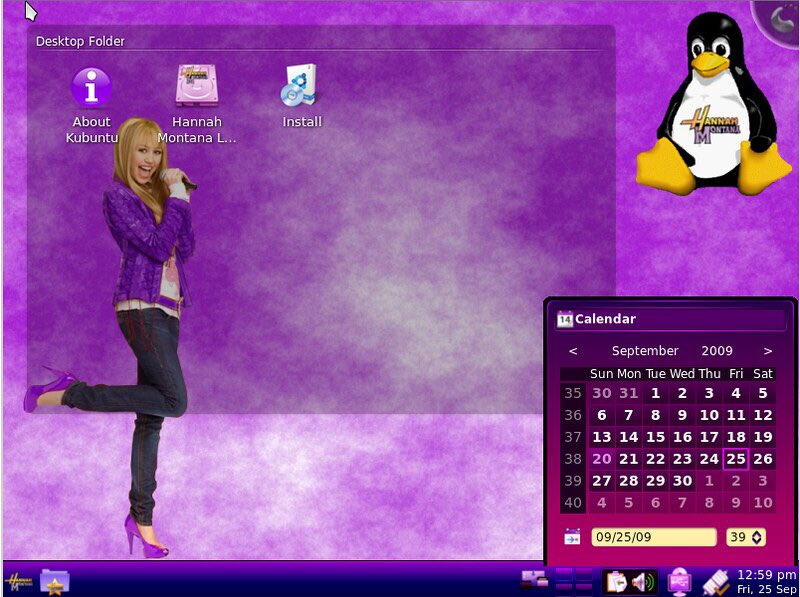This screenshot has width=800, height=597.
Task: Select August 30 in the calendar
Action: click(x=602, y=393)
